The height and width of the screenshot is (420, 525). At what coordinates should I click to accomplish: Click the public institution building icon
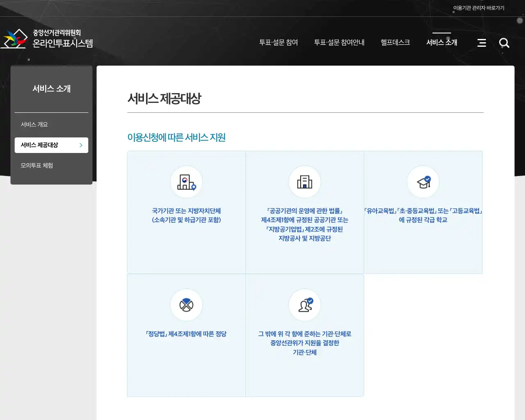pyautogui.click(x=305, y=182)
